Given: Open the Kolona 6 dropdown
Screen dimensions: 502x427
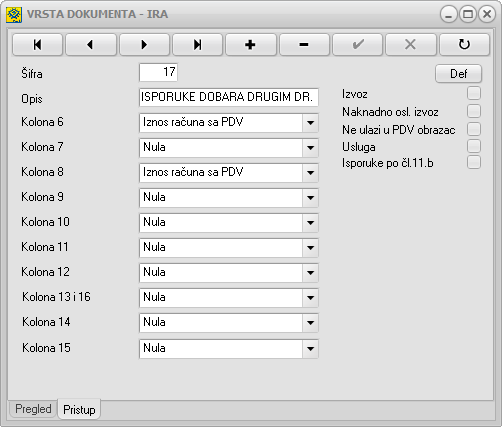Looking at the screenshot, I should [x=310, y=123].
